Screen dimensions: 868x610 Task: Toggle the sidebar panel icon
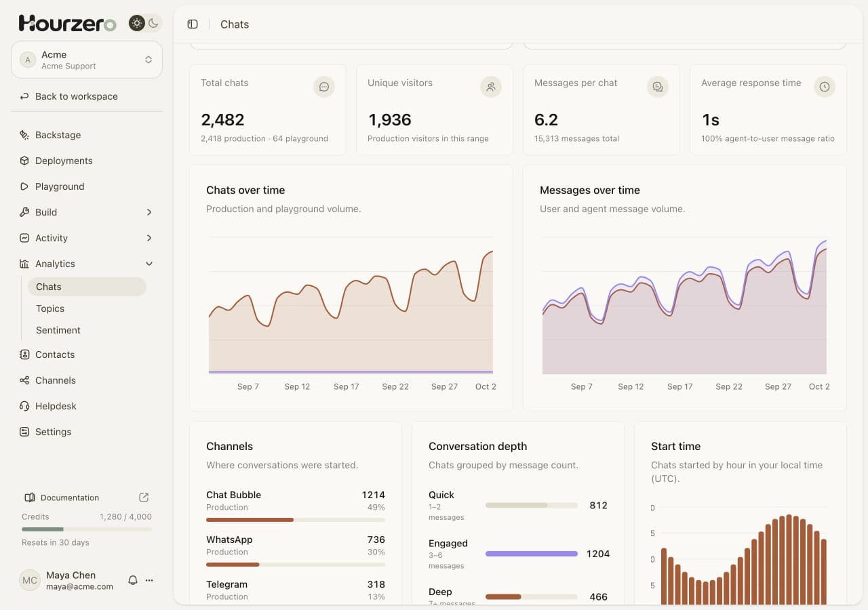point(193,24)
